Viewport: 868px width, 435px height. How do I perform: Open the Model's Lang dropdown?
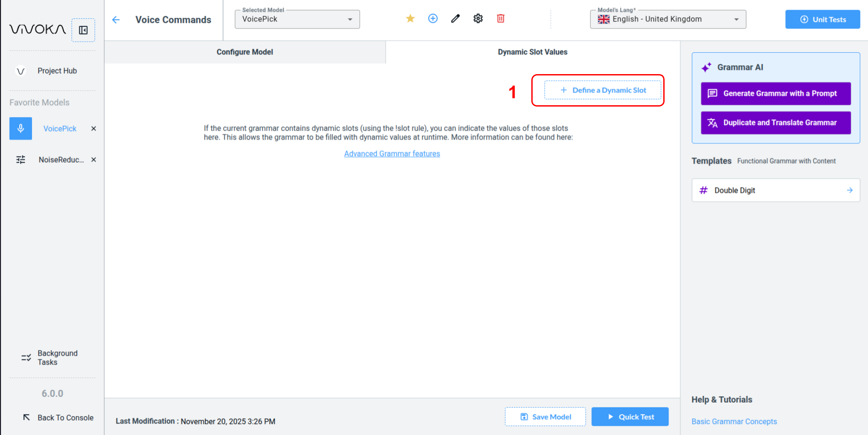(668, 19)
